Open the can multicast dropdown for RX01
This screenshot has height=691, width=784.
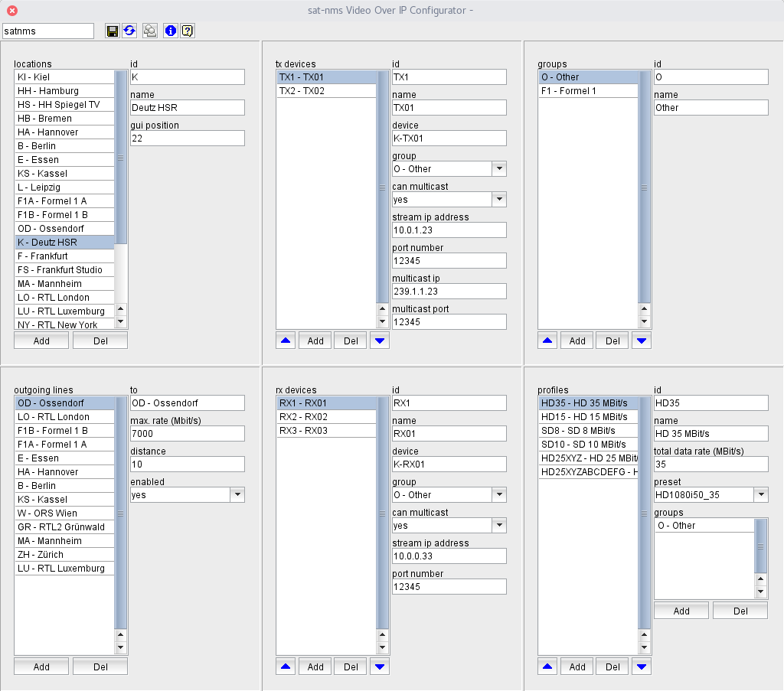(499, 525)
